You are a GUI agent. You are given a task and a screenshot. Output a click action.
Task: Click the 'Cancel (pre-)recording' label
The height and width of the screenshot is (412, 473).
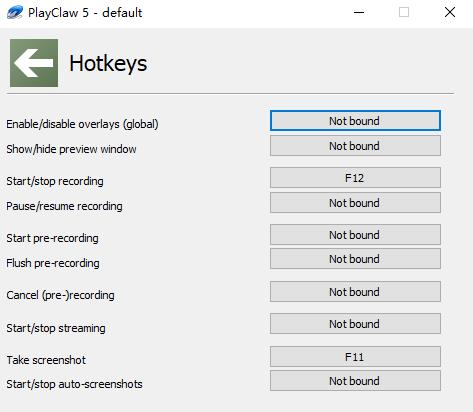coord(60,295)
